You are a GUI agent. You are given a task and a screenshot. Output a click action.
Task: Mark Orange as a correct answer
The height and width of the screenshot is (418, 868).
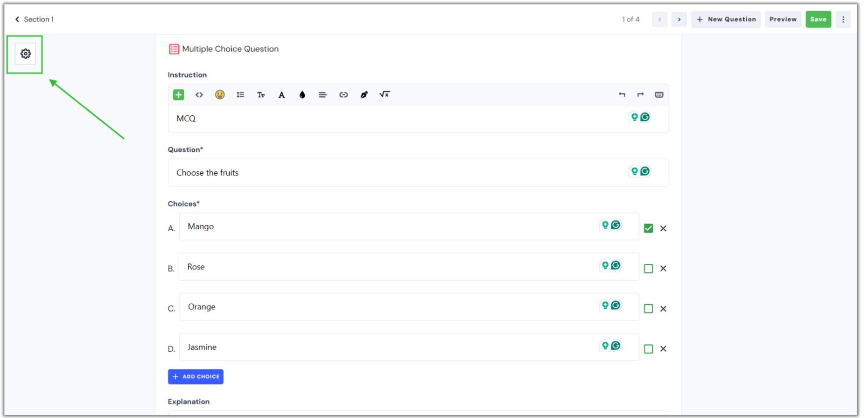click(648, 309)
